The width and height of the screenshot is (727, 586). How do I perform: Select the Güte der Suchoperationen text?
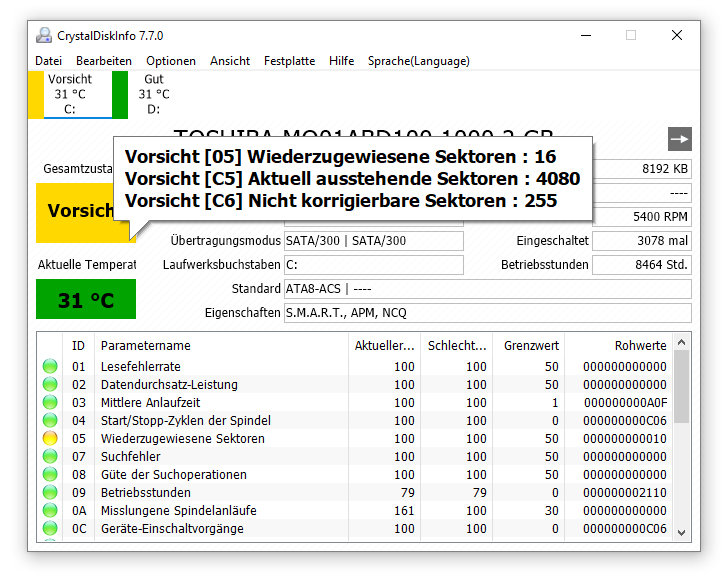click(173, 475)
